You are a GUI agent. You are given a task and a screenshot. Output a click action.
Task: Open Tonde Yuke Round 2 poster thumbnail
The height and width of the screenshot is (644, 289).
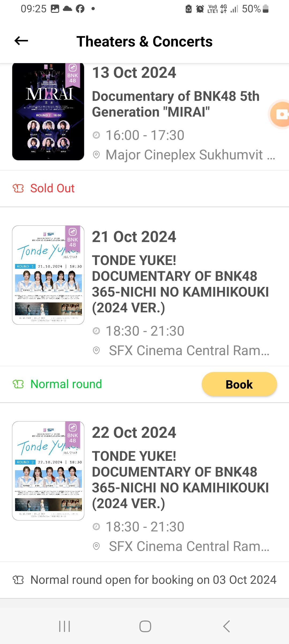(48, 471)
